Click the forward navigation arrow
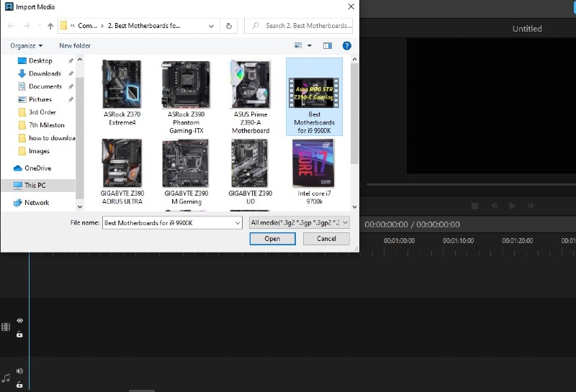 point(27,26)
